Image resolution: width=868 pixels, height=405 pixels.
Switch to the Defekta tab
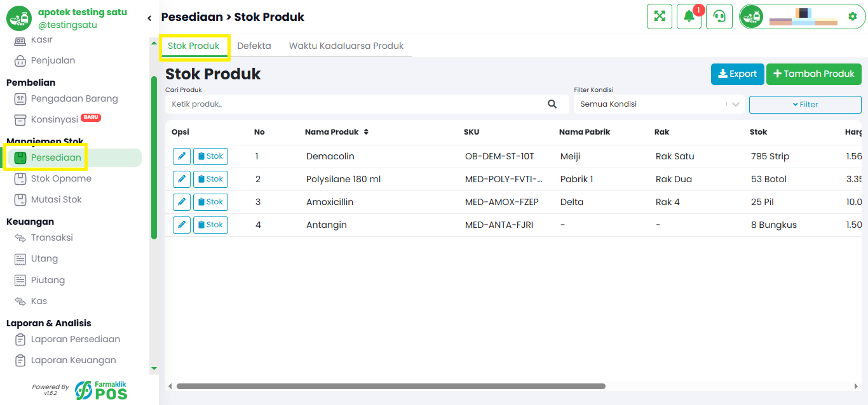pyautogui.click(x=254, y=46)
